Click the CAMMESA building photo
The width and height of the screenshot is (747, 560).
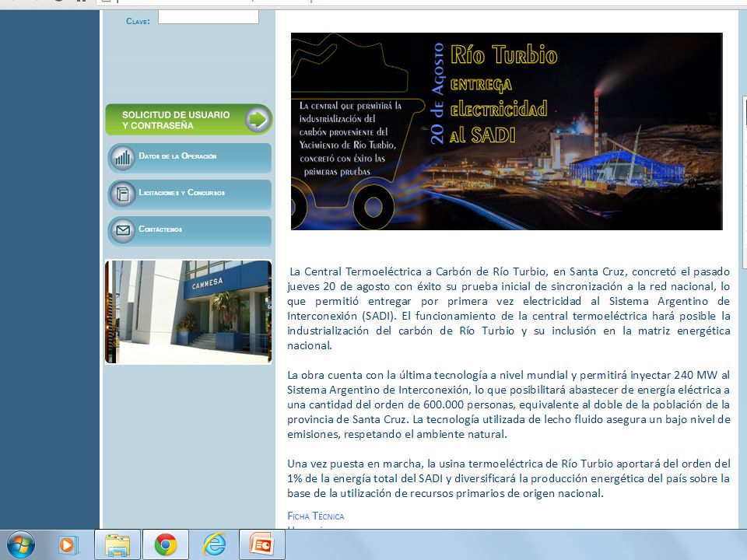point(188,312)
